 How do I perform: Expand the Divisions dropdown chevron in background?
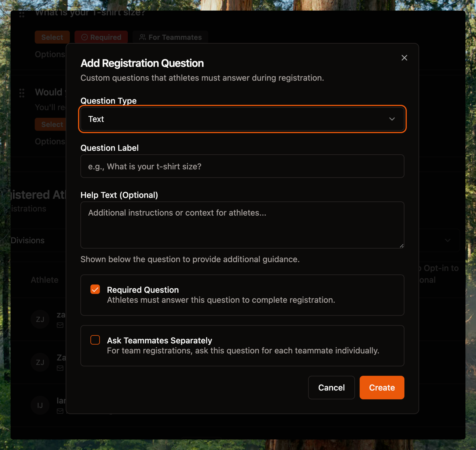point(447,240)
